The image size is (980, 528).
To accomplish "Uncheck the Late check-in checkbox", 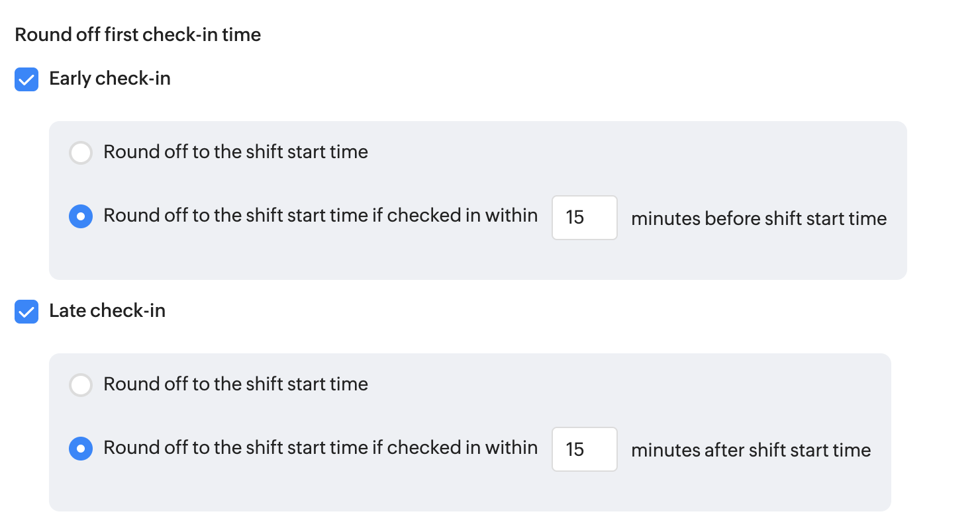I will point(26,312).
